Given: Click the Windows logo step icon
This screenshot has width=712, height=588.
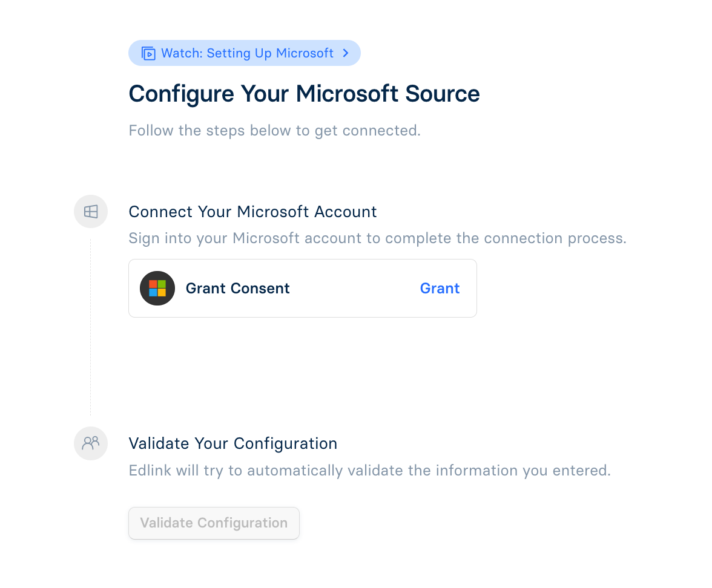Looking at the screenshot, I should point(91,212).
